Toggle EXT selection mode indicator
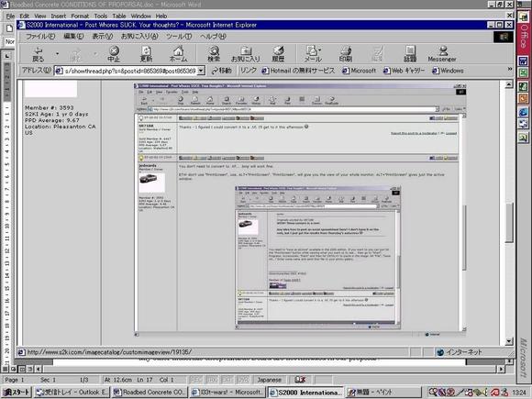The image size is (532, 399). (227, 380)
